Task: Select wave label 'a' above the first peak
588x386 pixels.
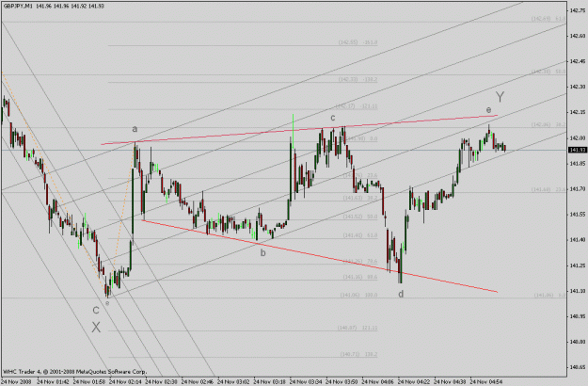Action: click(135, 129)
